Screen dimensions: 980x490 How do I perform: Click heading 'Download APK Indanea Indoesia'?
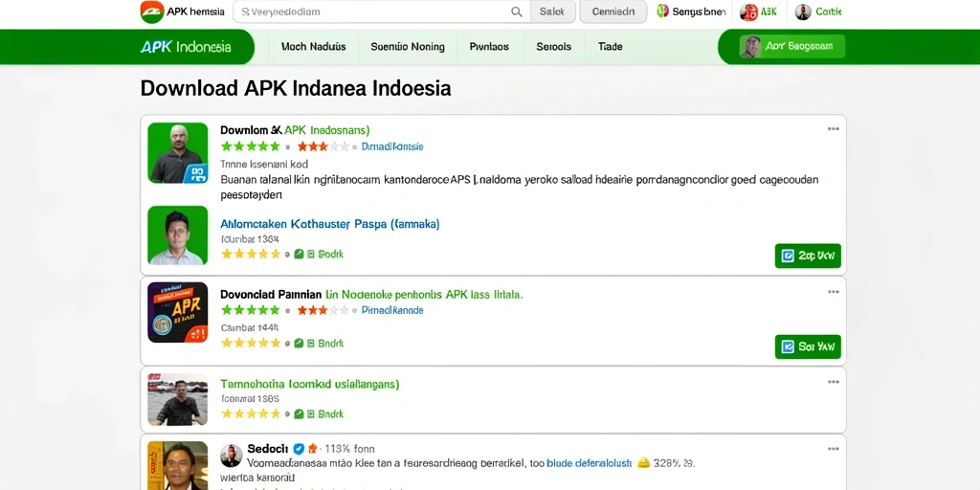[x=296, y=88]
